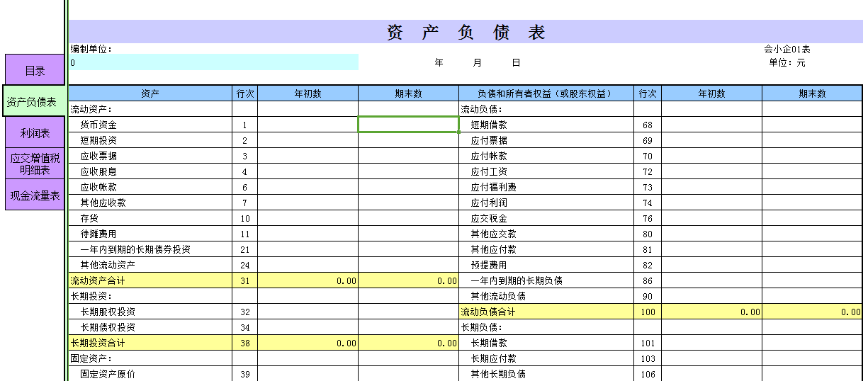This screenshot has width=868, height=381.
Task: Click the 应付工资 row label
Action: [x=489, y=171]
